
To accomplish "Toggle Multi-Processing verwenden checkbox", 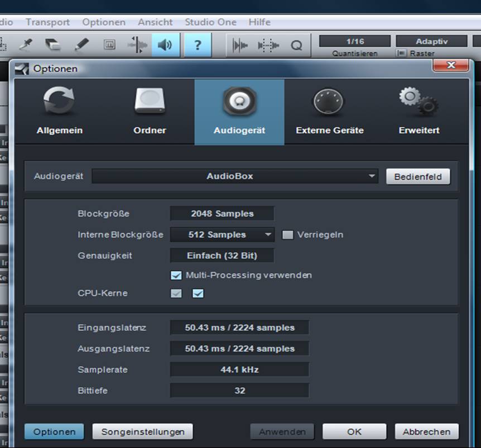I will pyautogui.click(x=176, y=276).
